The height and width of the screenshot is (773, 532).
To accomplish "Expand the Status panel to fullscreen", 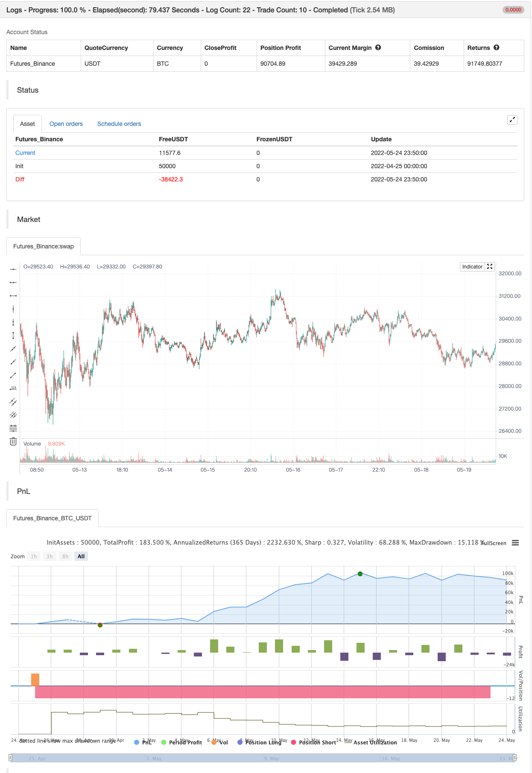I will tap(512, 120).
